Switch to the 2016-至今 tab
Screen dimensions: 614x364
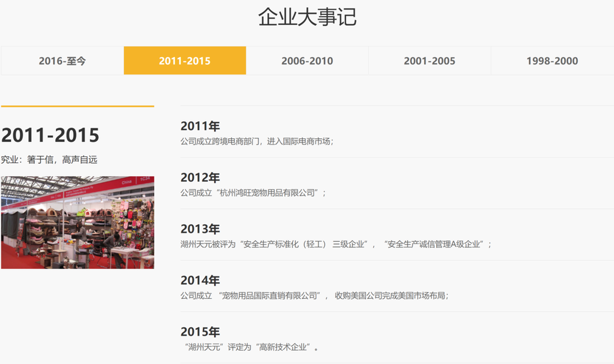click(61, 60)
